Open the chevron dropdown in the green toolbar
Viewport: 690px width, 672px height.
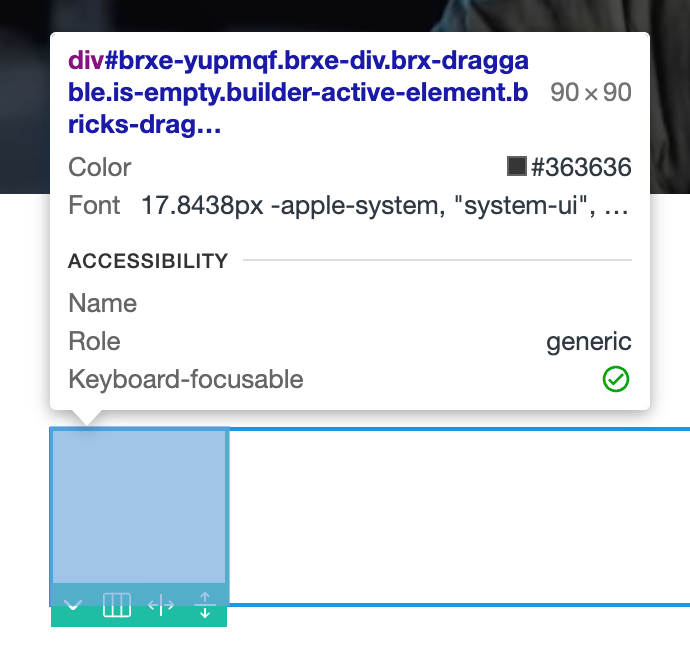72,606
